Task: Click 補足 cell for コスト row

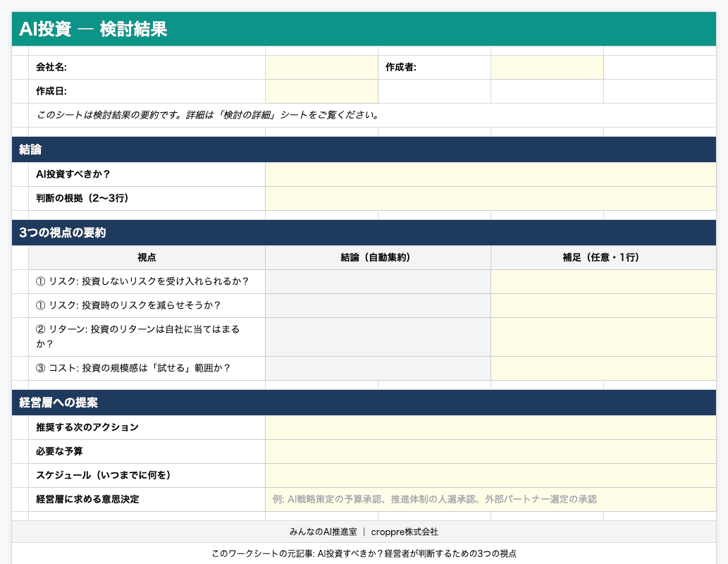Action: (603, 368)
